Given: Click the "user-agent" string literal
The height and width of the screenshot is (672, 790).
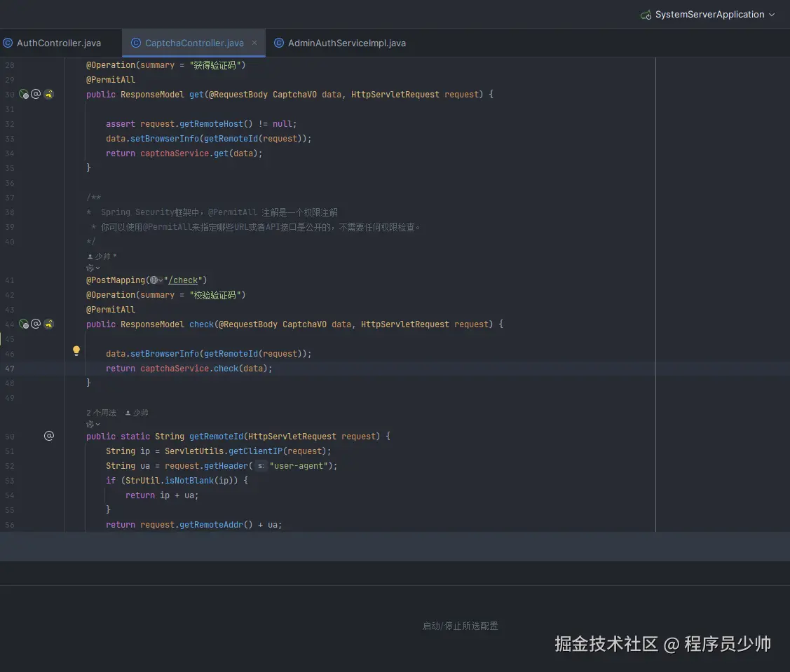Looking at the screenshot, I should click(299, 466).
